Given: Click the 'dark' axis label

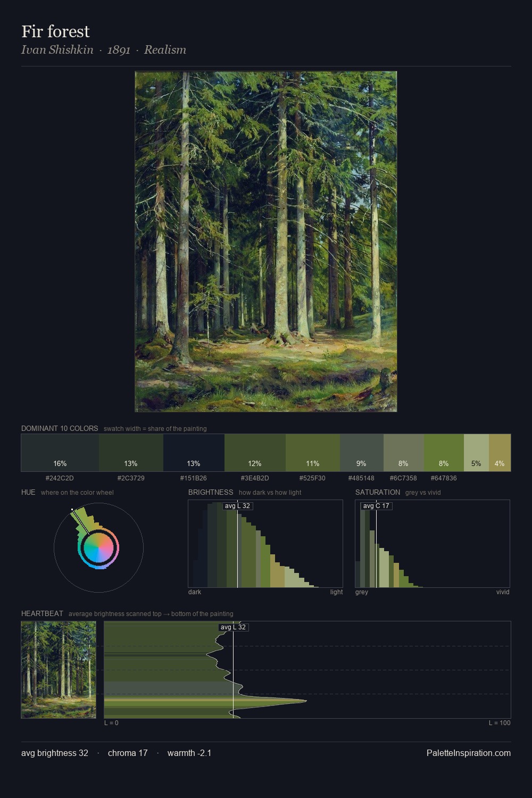Looking at the screenshot, I should [x=195, y=592].
